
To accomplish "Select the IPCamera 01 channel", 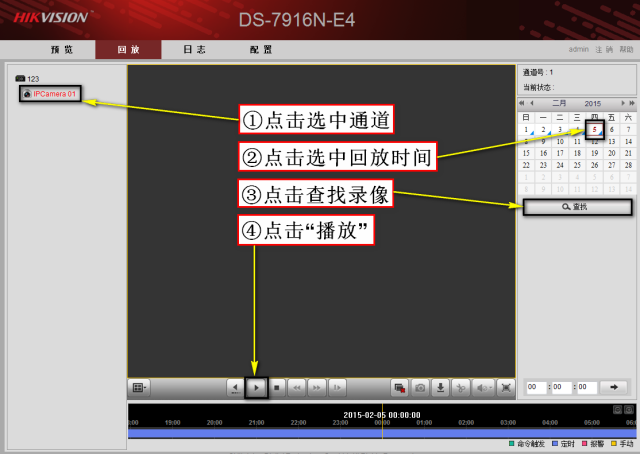I will [49, 94].
